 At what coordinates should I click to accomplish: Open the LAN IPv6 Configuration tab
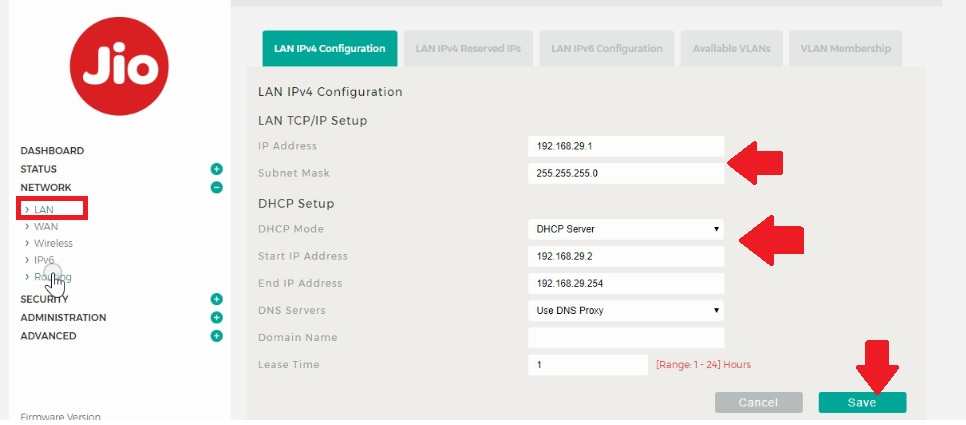[x=606, y=49]
